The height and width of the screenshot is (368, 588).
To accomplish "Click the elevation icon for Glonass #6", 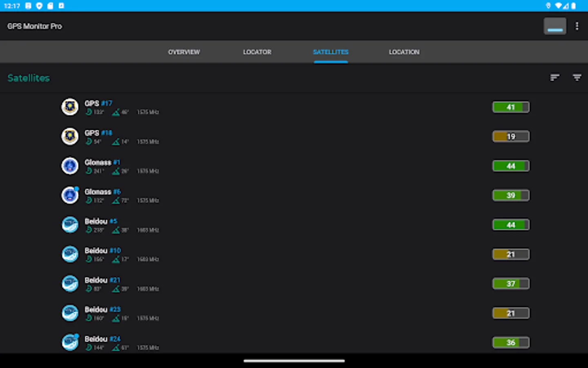I will [x=116, y=200].
